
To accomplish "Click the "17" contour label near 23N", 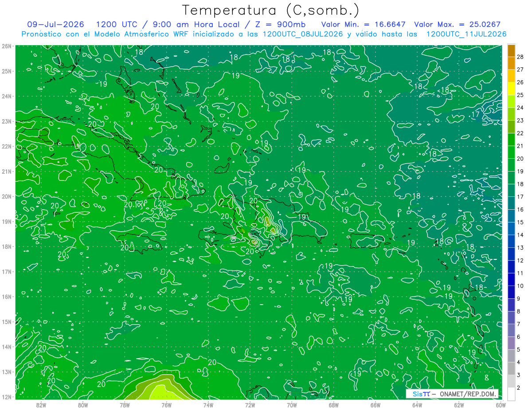I will (476, 115).
